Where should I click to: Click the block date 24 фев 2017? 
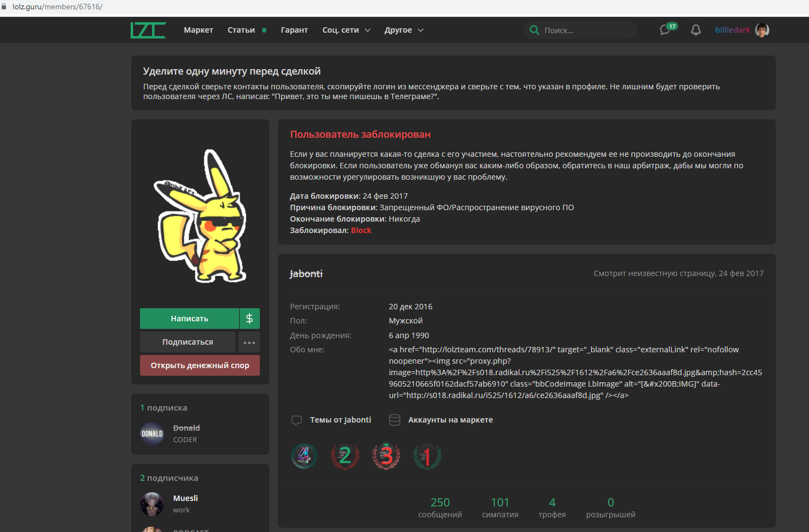(x=385, y=196)
